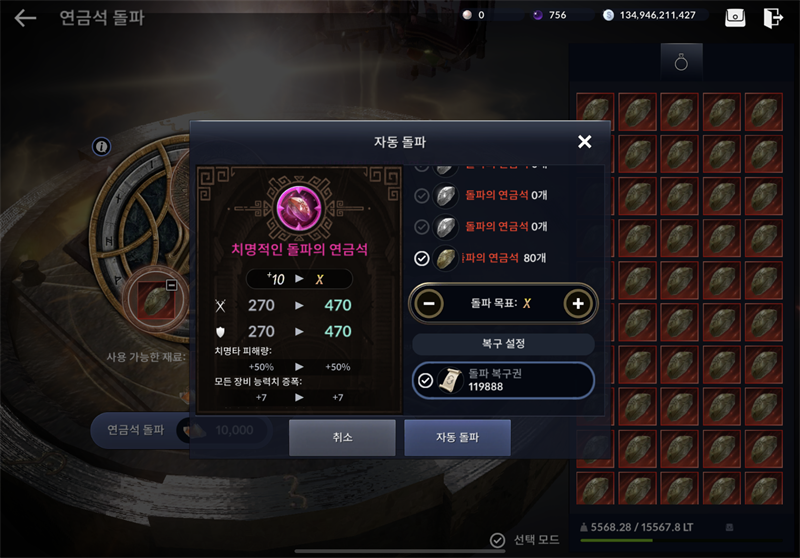
Task: Open the 복구 설정 section
Action: point(503,344)
